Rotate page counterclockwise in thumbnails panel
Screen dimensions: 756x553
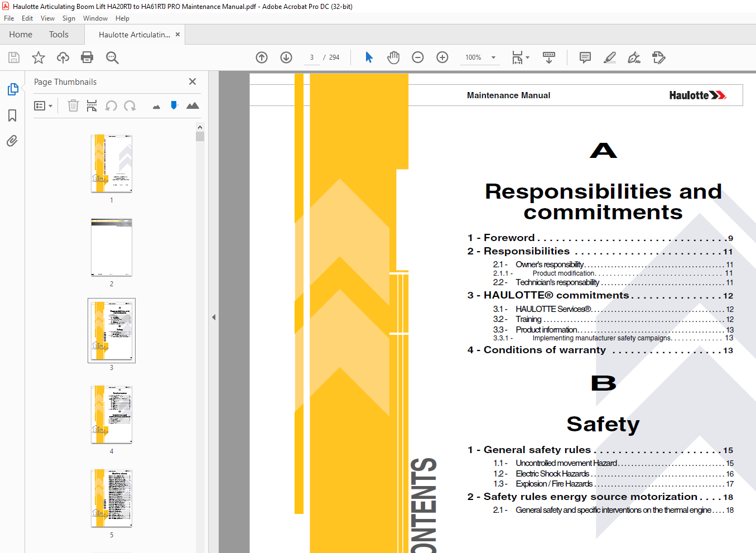click(x=111, y=105)
